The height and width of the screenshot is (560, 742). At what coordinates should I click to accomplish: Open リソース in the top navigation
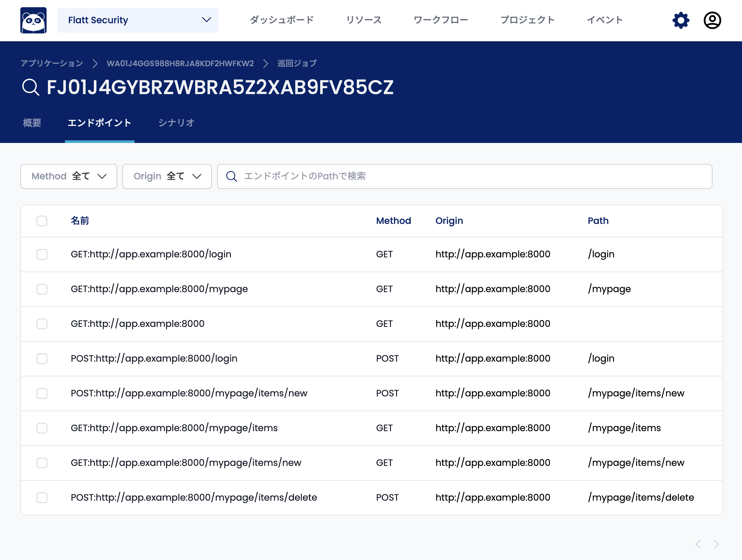click(364, 20)
